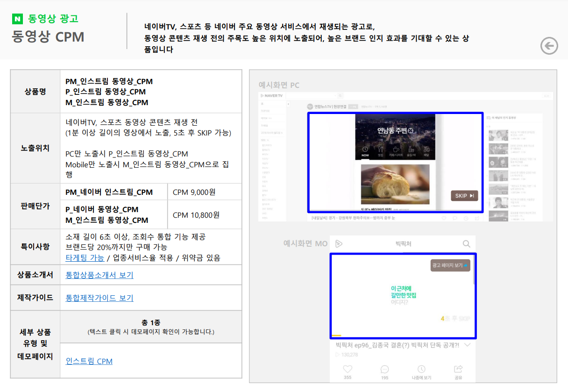Open the first popular video thumbnail in PC sidebar
This screenshot has height=392, width=568.
pos(498,135)
